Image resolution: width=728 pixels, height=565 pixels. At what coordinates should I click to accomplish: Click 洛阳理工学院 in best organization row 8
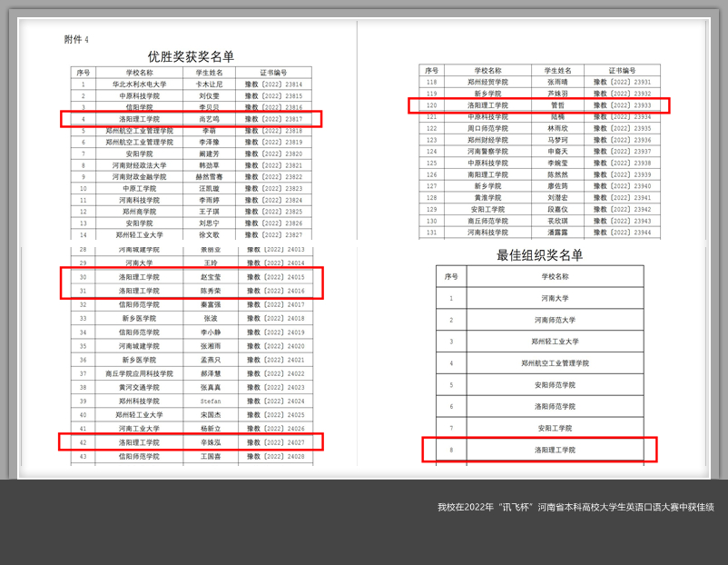point(554,450)
